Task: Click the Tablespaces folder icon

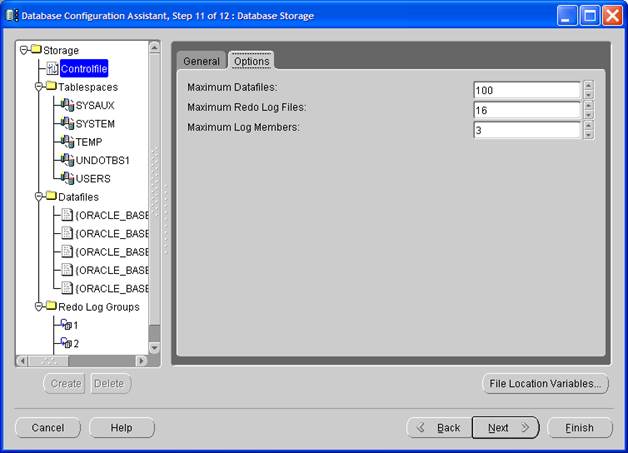Action: tap(52, 86)
